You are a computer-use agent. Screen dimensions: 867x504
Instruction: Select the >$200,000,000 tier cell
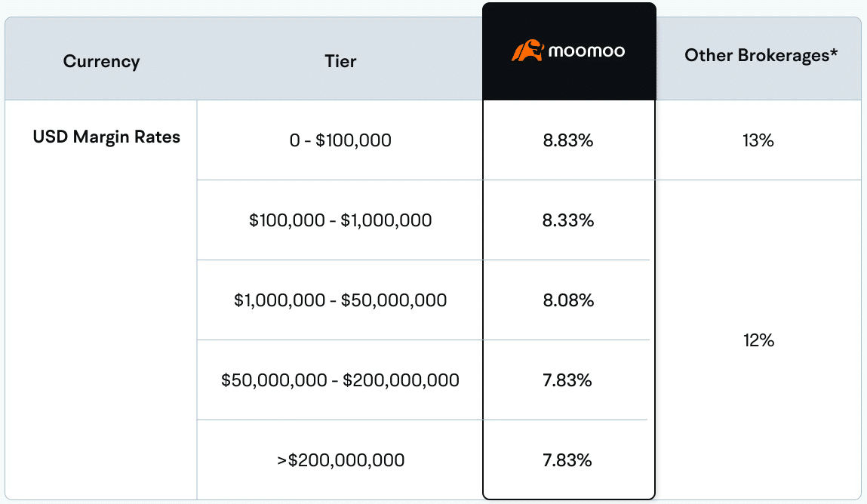(340, 459)
